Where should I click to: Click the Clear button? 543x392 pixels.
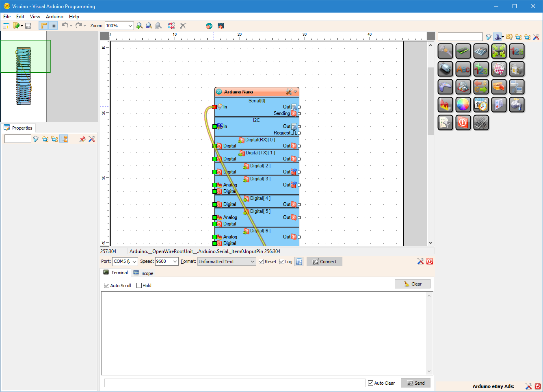pos(413,284)
